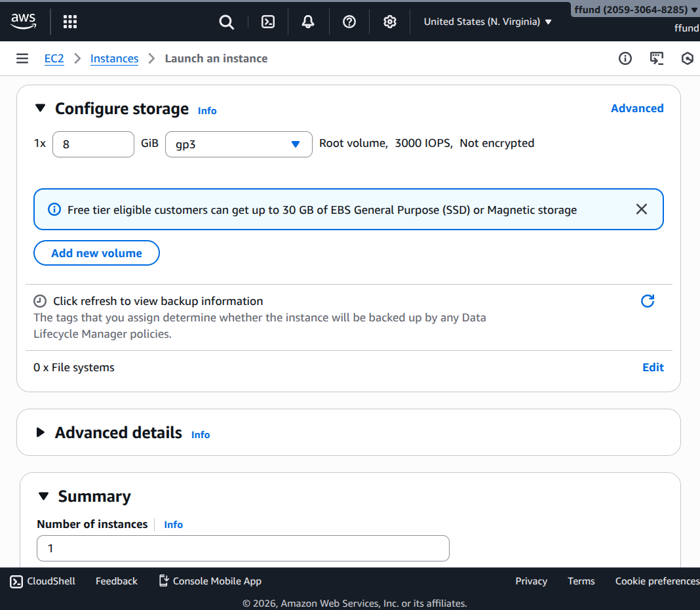Image resolution: width=700 pixels, height=610 pixels.
Task: Open the info panel circle icon
Action: 625,58
